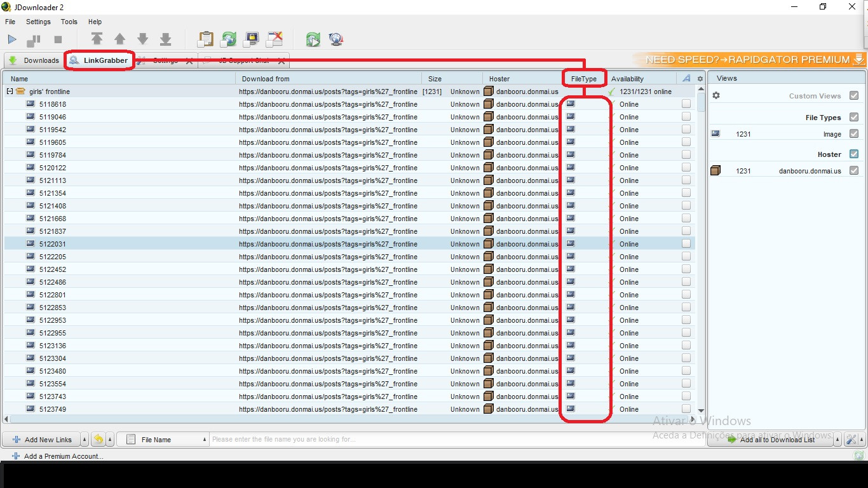
Task: Collapse the girls' frontline package
Action: click(x=10, y=91)
